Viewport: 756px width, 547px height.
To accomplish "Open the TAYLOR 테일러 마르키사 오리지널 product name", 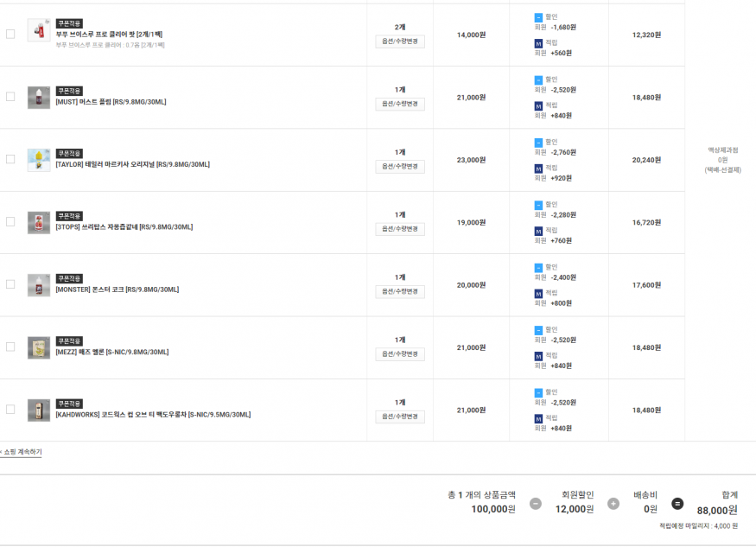I will pos(132,164).
